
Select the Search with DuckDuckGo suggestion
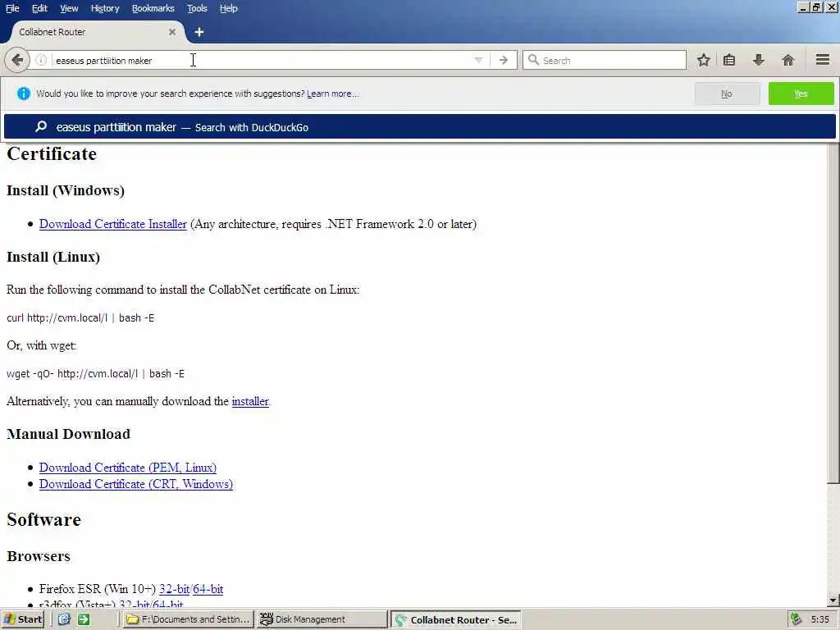(x=419, y=127)
